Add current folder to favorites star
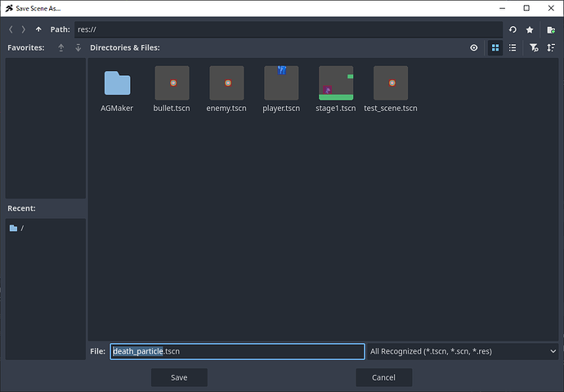The width and height of the screenshot is (564, 392). coord(530,29)
